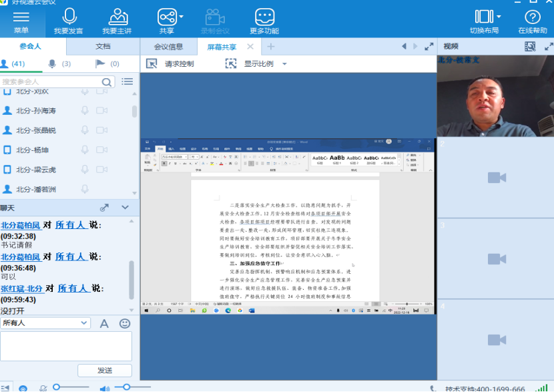Switch to the 会议信息 tab
The width and height of the screenshot is (554, 392).
[x=168, y=47]
